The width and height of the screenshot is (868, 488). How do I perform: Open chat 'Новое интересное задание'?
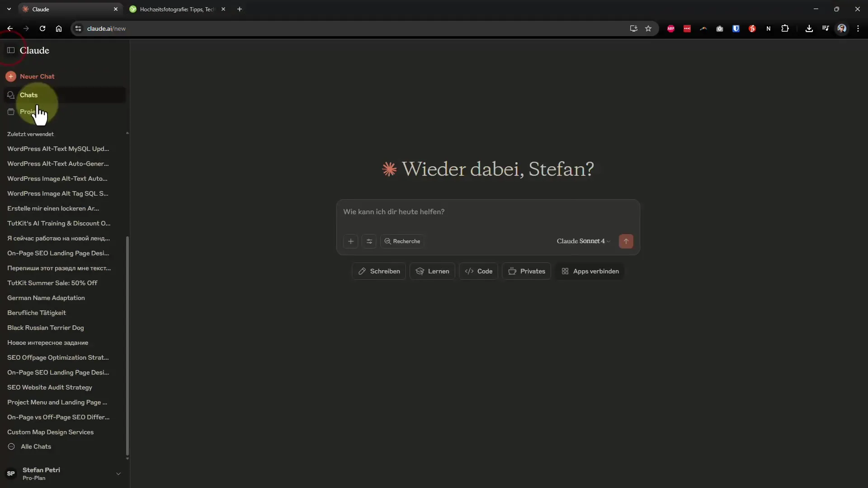[47, 343]
